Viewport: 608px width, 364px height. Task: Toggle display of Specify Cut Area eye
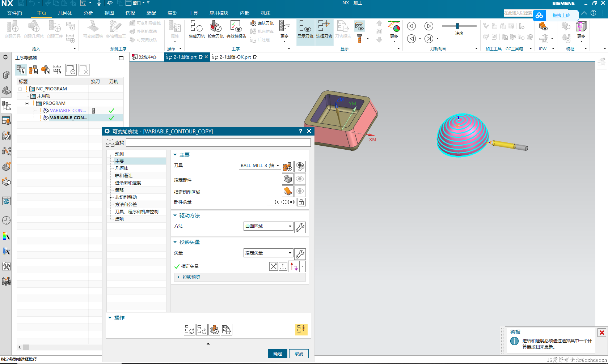300,191
